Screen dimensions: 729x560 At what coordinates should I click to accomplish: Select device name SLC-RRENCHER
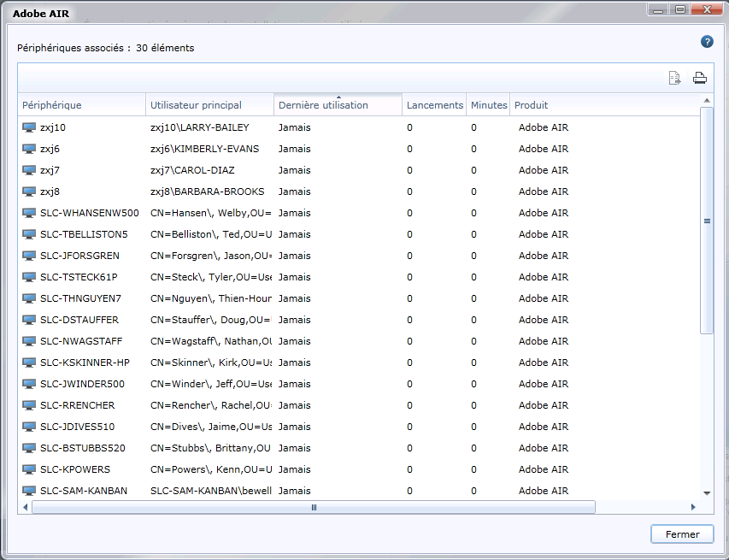(77, 405)
